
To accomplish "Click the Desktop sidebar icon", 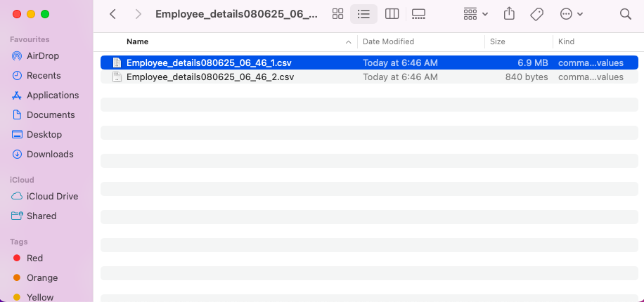I will click(x=17, y=135).
